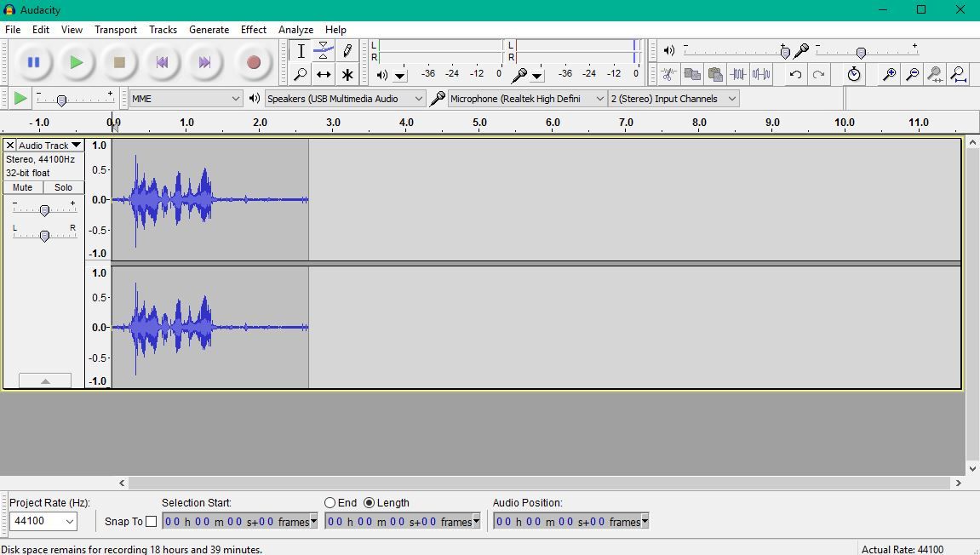Screen dimensions: 980x555
Task: Open the Project Rate 44100 dropdown
Action: tap(43, 521)
